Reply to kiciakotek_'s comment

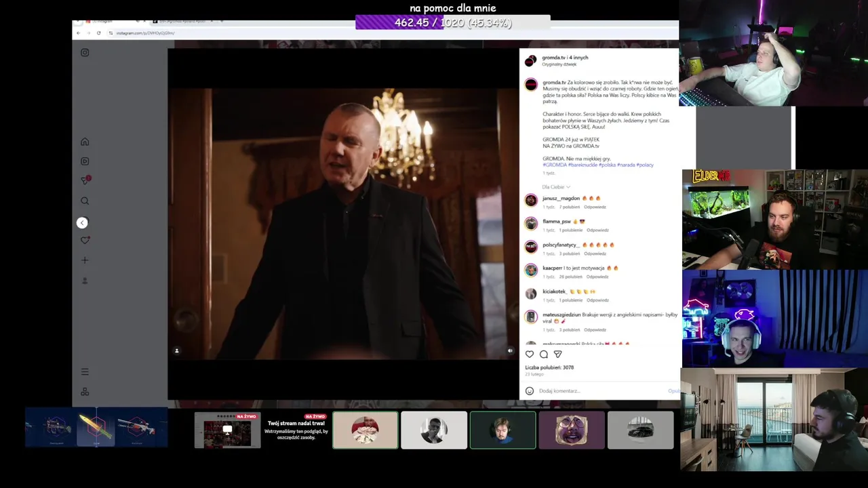tap(597, 300)
